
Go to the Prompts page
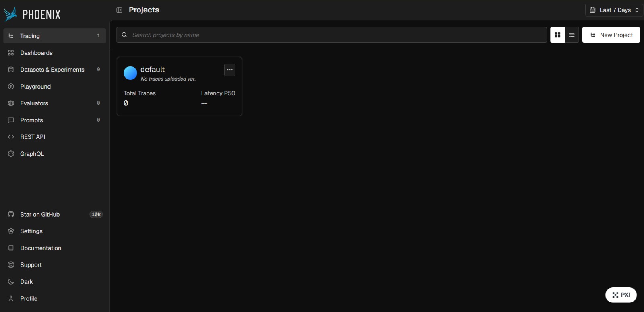click(x=55, y=120)
